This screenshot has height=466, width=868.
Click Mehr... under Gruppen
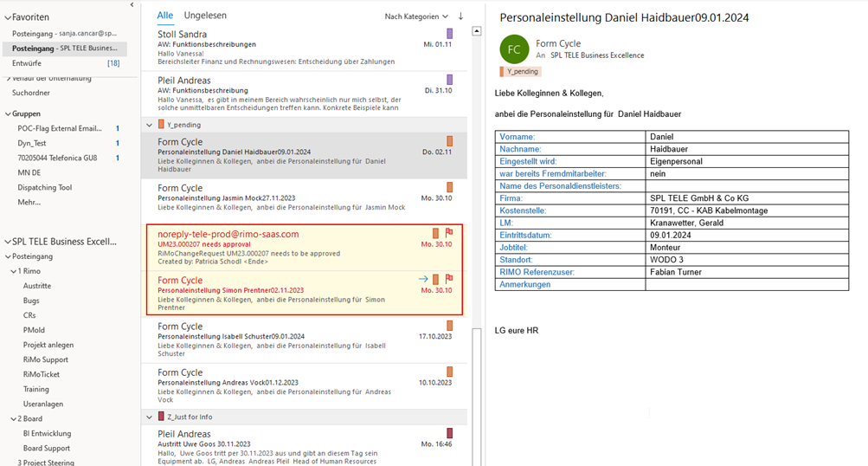point(29,202)
